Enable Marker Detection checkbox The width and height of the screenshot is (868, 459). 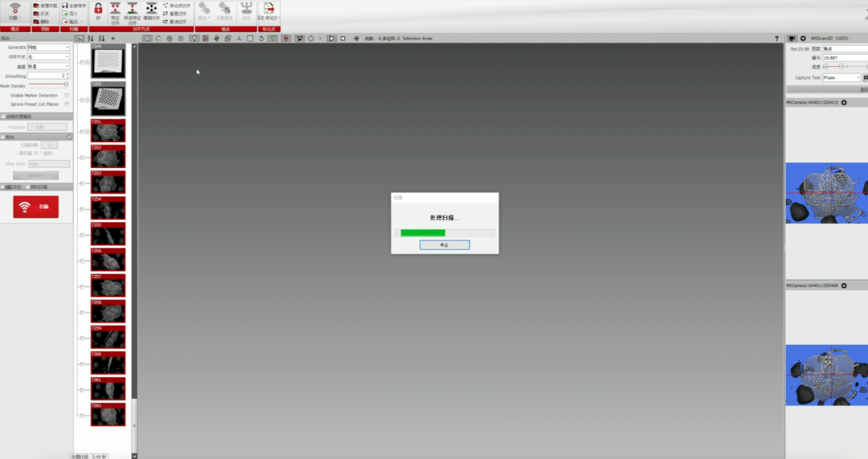[x=67, y=95]
